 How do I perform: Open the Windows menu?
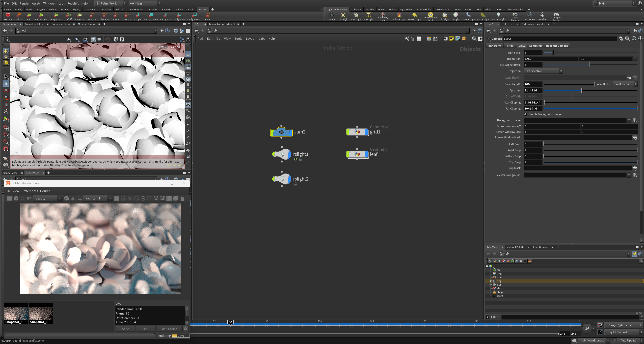coord(49,3)
